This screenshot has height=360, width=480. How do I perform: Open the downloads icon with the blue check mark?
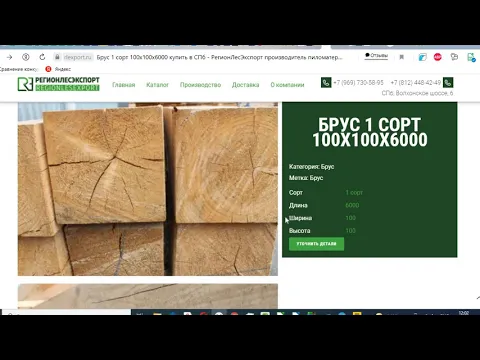pos(471,57)
